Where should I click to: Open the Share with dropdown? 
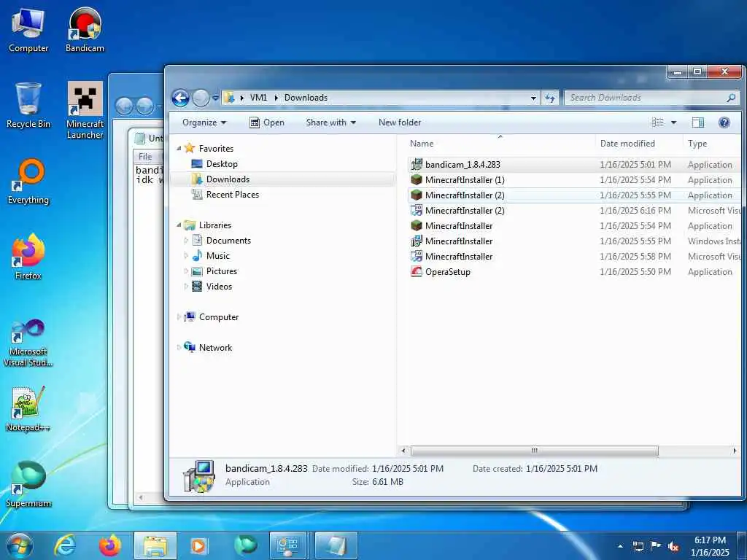(x=330, y=122)
